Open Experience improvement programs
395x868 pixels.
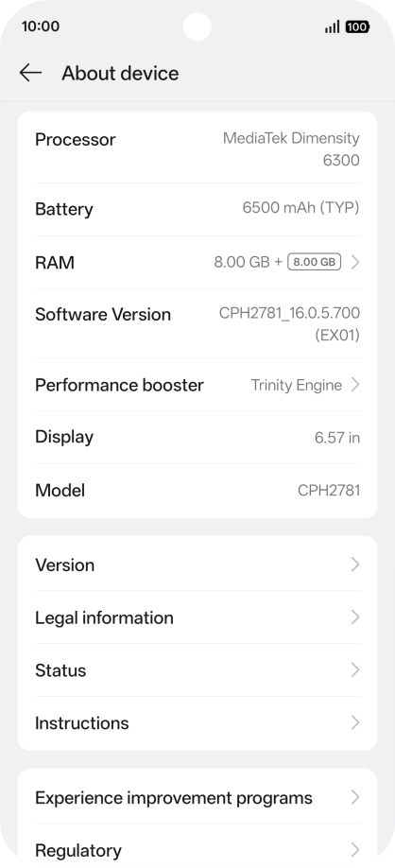(197, 797)
